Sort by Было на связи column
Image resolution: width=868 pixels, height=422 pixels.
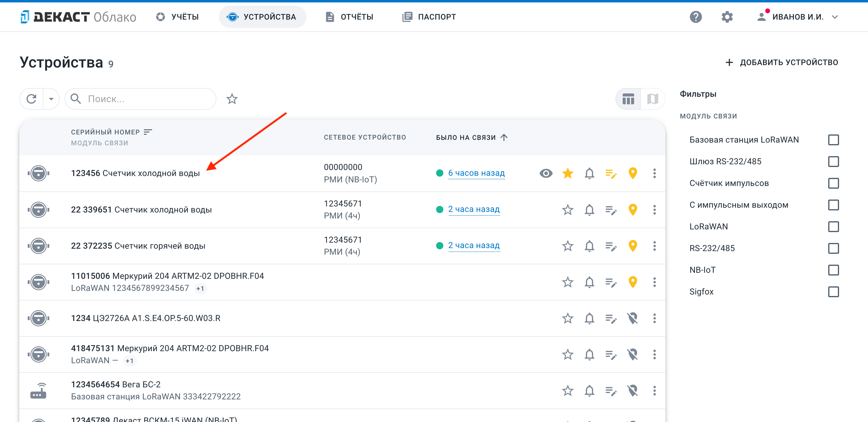[x=471, y=137]
